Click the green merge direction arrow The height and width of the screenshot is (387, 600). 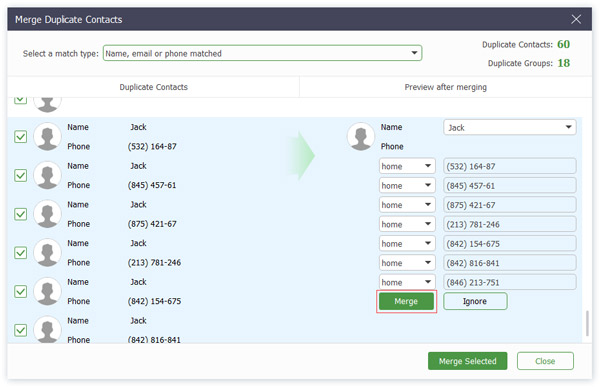pos(301,156)
